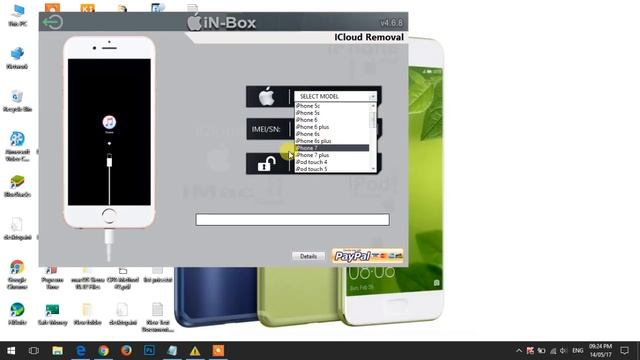Open Photoshop from the taskbar
Image resolution: width=640 pixels, height=360 pixels.
pos(149,351)
